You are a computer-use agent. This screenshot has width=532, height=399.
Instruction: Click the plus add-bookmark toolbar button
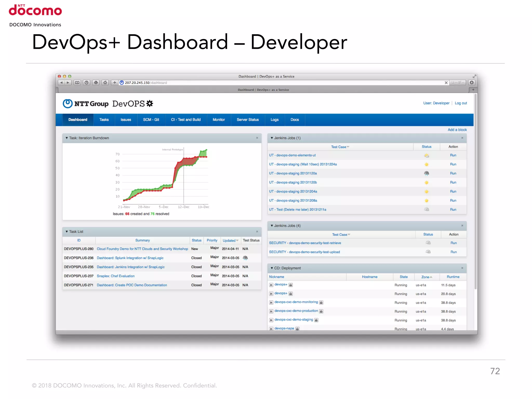click(x=115, y=83)
